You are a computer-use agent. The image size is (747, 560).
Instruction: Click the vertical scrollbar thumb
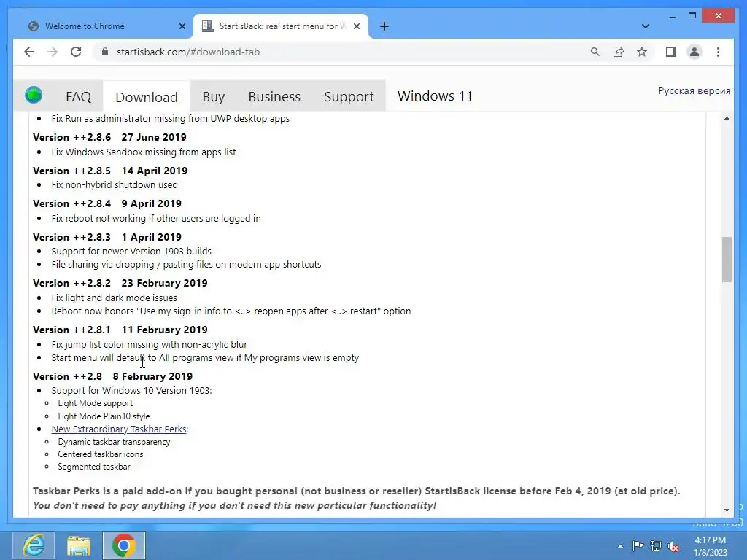coord(727,260)
